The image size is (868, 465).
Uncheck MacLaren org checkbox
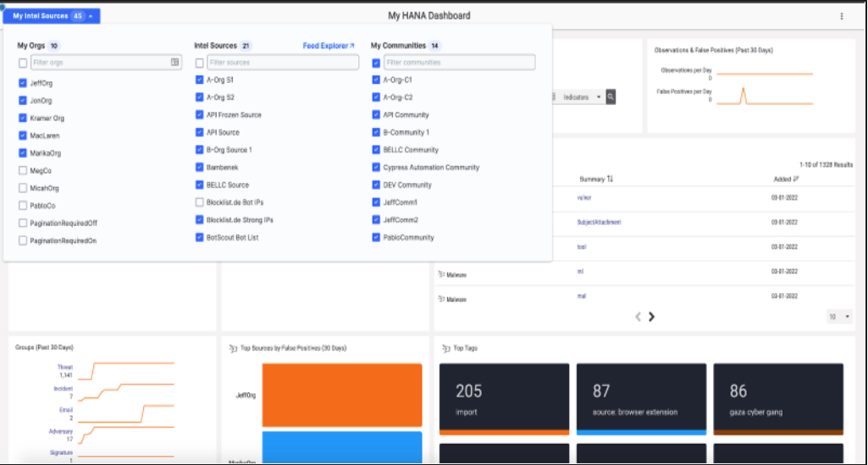point(23,136)
